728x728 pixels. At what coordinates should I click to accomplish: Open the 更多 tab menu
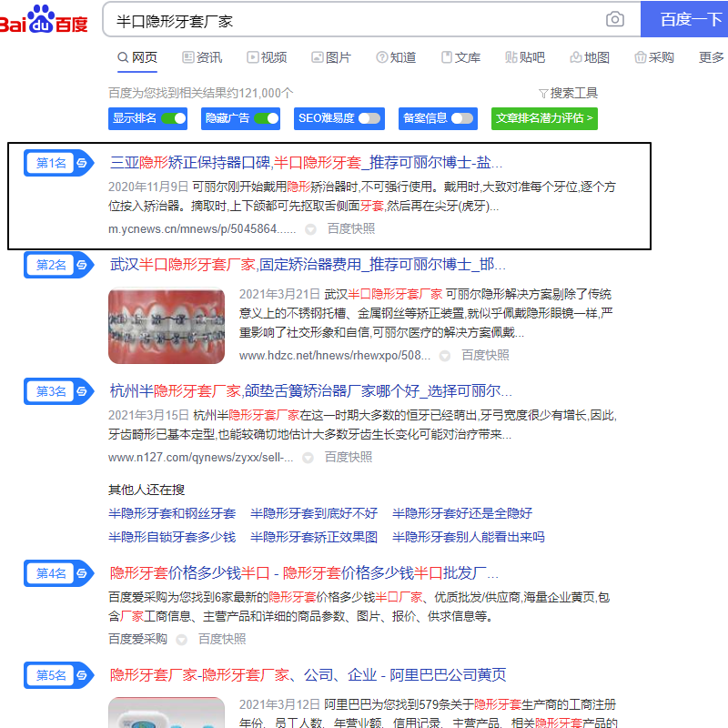(712, 57)
